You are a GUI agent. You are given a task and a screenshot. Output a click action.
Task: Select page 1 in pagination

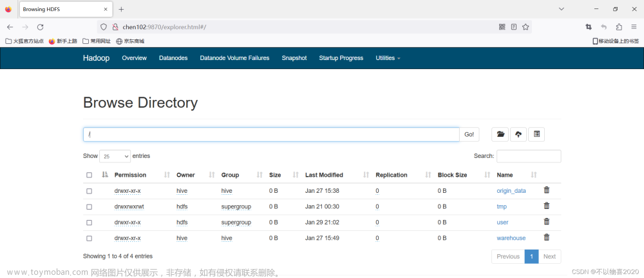[x=531, y=256]
